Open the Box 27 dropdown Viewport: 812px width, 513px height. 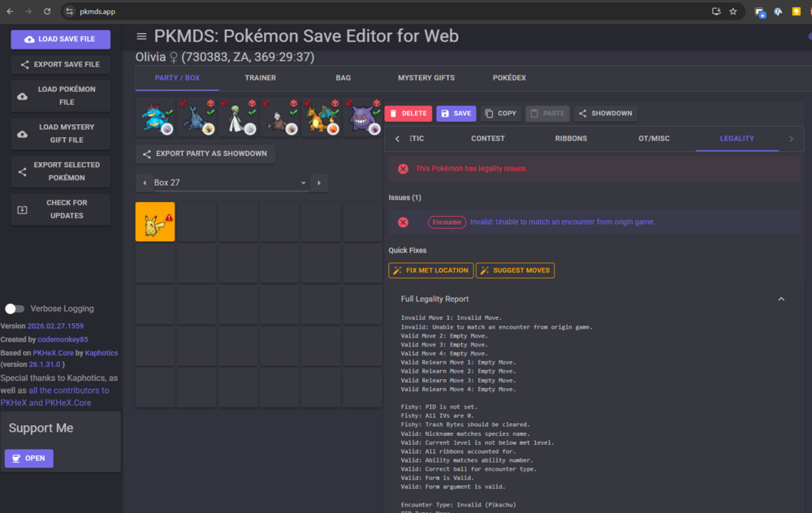click(x=231, y=183)
